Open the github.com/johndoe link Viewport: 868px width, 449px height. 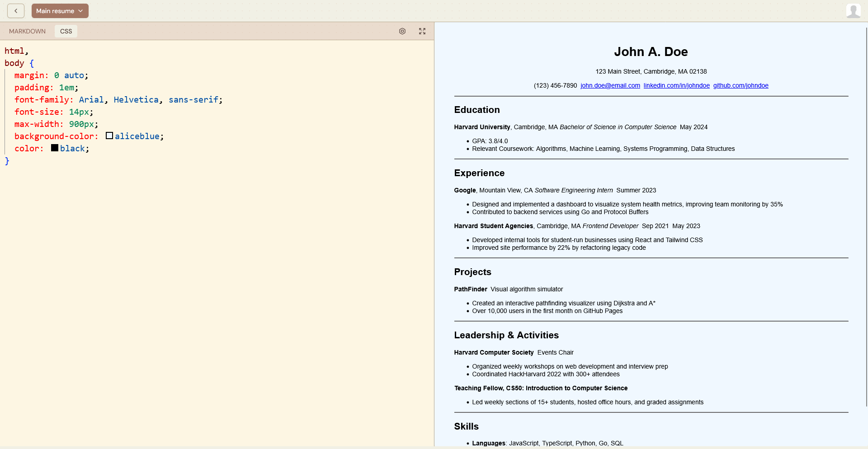point(741,85)
